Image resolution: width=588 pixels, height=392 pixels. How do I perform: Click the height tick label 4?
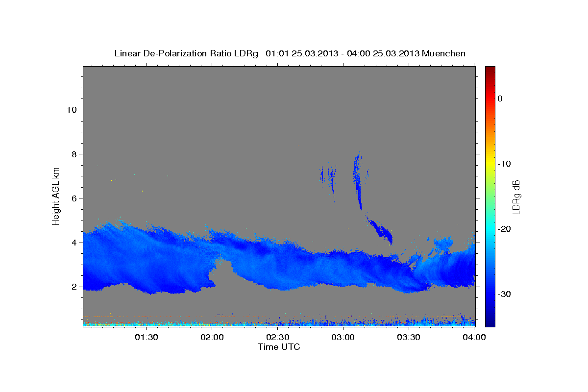pyautogui.click(x=74, y=243)
